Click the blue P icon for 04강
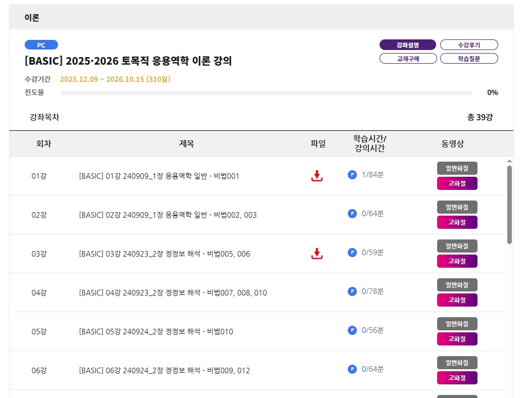Viewport: 532px width, 398px height. (x=352, y=291)
